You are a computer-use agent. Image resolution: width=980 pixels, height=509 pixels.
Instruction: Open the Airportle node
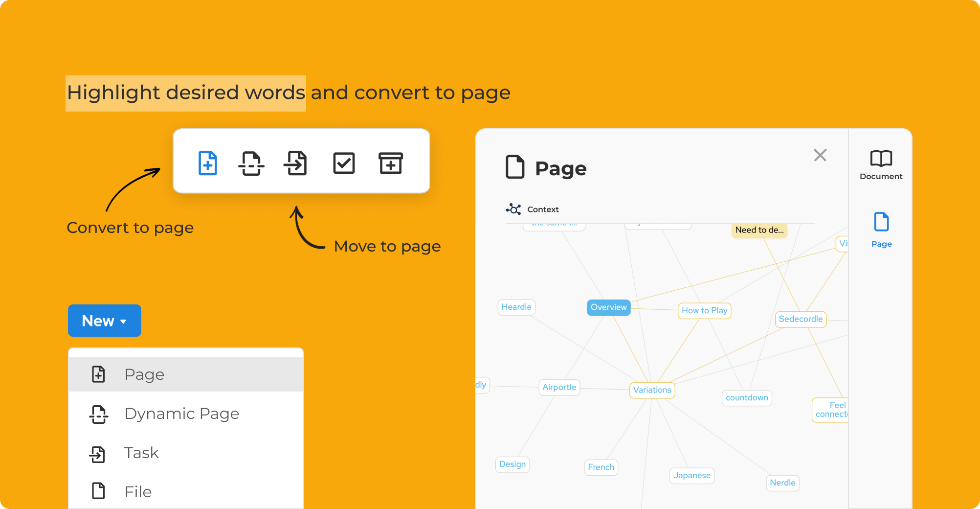click(x=559, y=387)
